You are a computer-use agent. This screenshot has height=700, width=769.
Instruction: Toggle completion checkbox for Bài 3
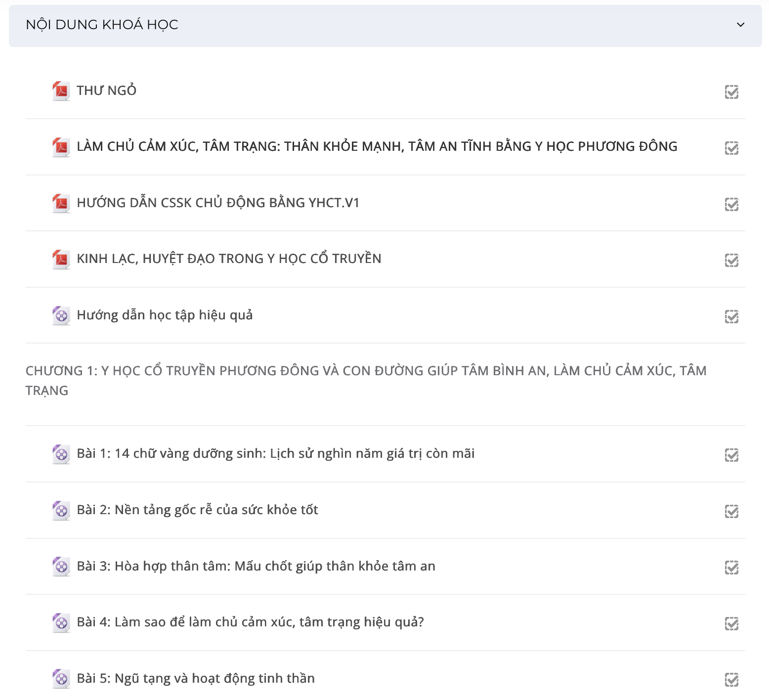coord(731,567)
